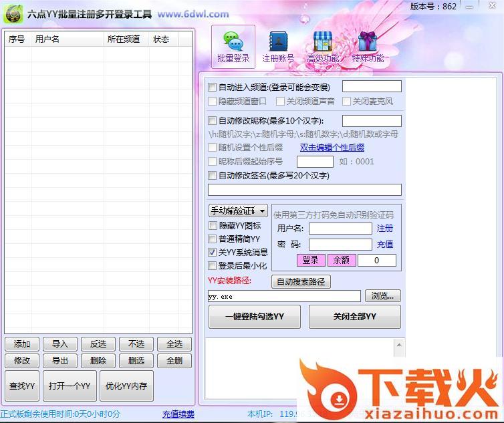
Task: Click the captcha service 密码 field
Action: 340,245
